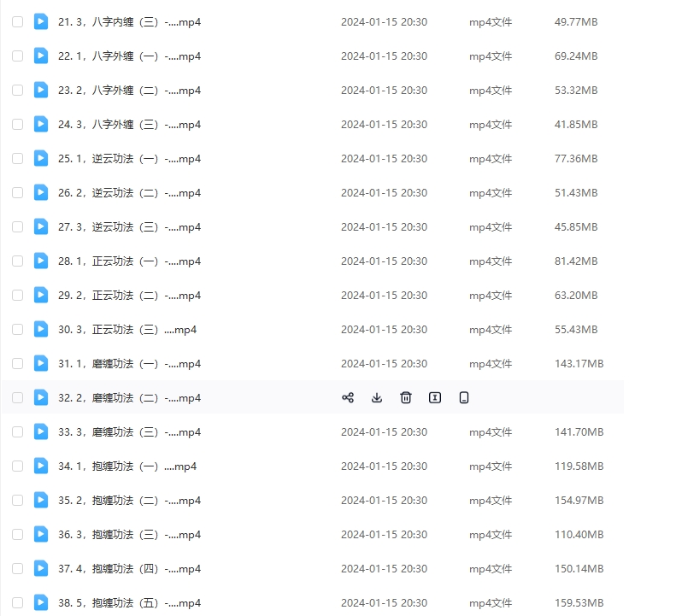Enable the checkbox for 32. 磨缠功法（二）
Image resolution: width=676 pixels, height=616 pixels.
(18, 397)
